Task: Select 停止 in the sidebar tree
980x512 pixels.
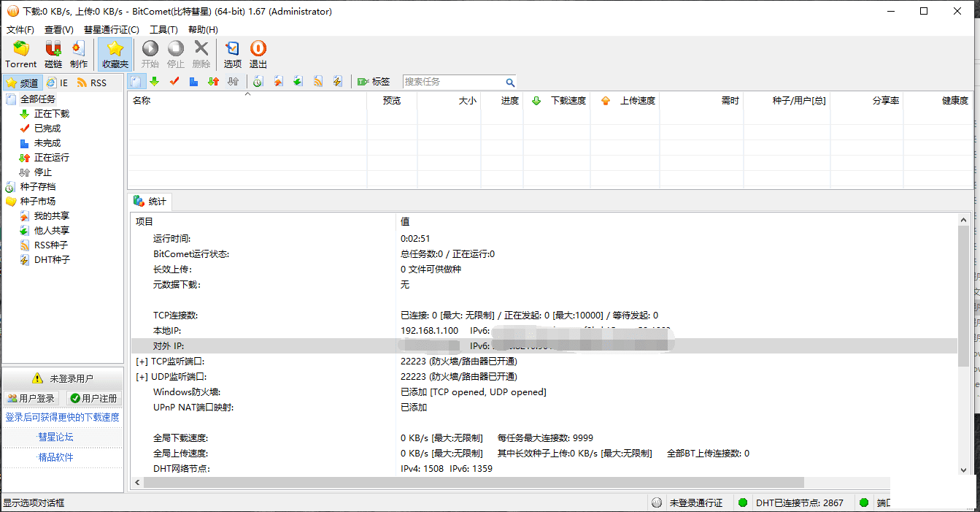Action: 43,172
